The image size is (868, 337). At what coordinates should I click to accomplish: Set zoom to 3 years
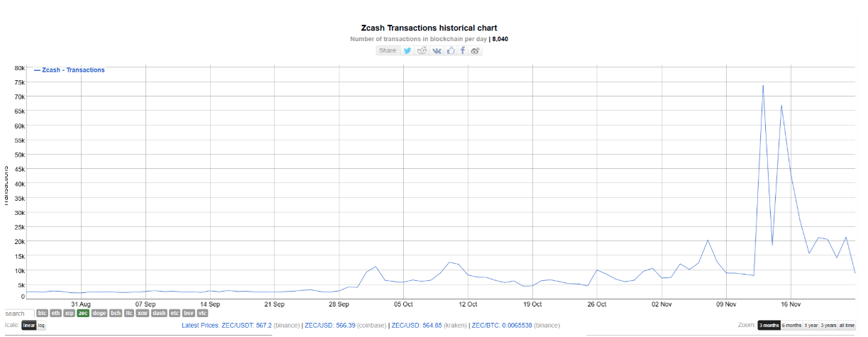coord(828,325)
